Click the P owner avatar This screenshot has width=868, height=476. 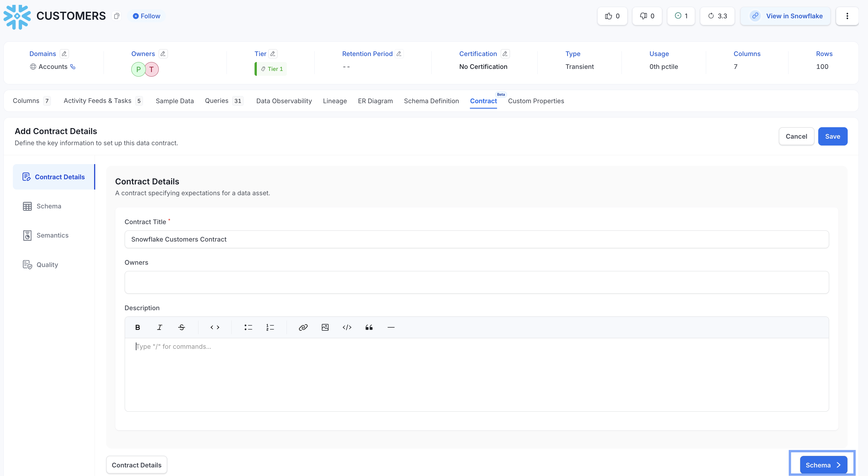click(138, 69)
